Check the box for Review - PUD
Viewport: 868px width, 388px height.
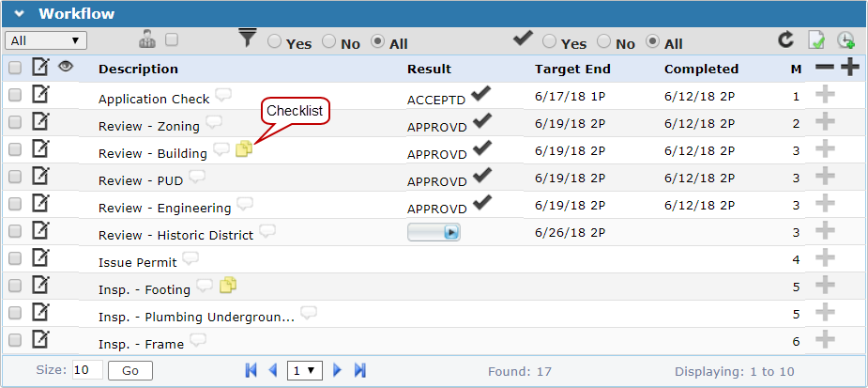pos(15,176)
